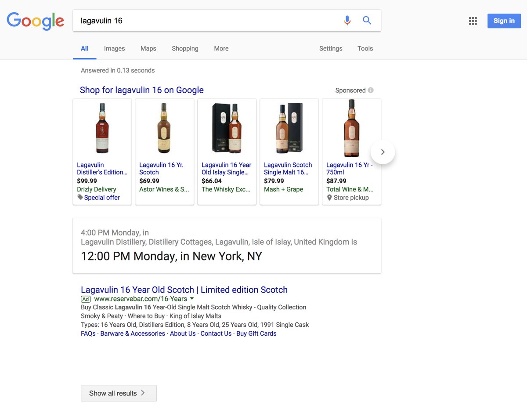Open Shop for lagavulin 16 on Google link
Screen dimensions: 527x420
pyautogui.click(x=142, y=90)
